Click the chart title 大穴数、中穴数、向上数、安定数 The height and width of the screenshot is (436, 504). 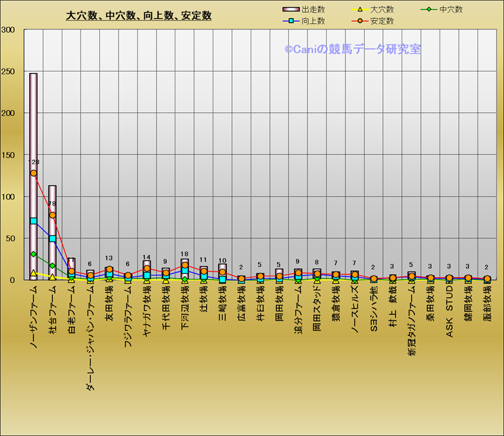pyautogui.click(x=139, y=16)
